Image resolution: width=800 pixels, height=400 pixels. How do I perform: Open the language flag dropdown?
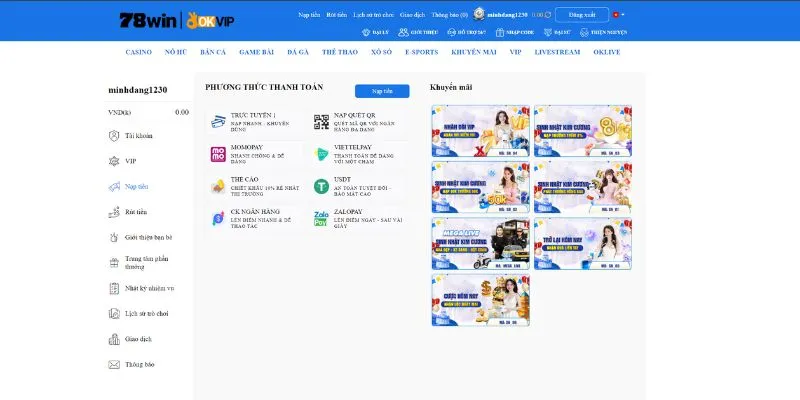(x=618, y=15)
